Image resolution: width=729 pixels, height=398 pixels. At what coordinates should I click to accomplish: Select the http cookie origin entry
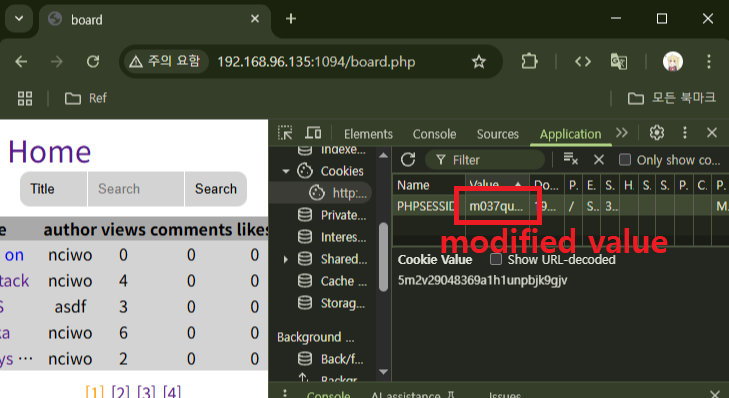click(x=350, y=193)
